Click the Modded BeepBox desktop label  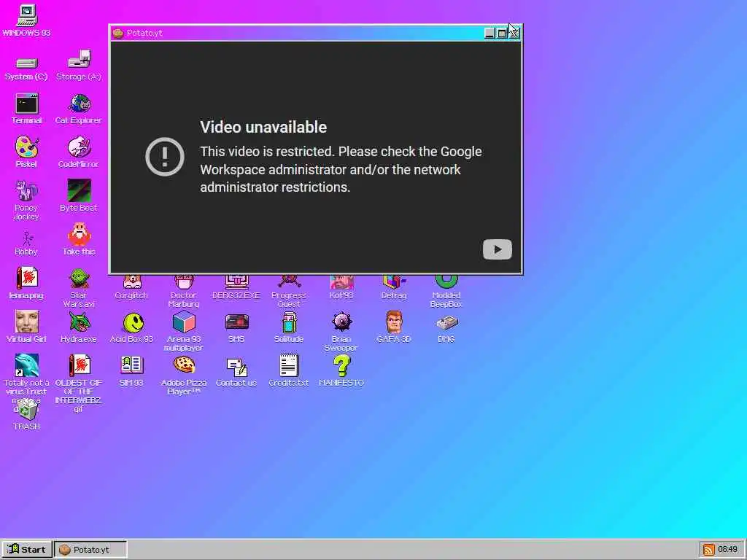[446, 300]
